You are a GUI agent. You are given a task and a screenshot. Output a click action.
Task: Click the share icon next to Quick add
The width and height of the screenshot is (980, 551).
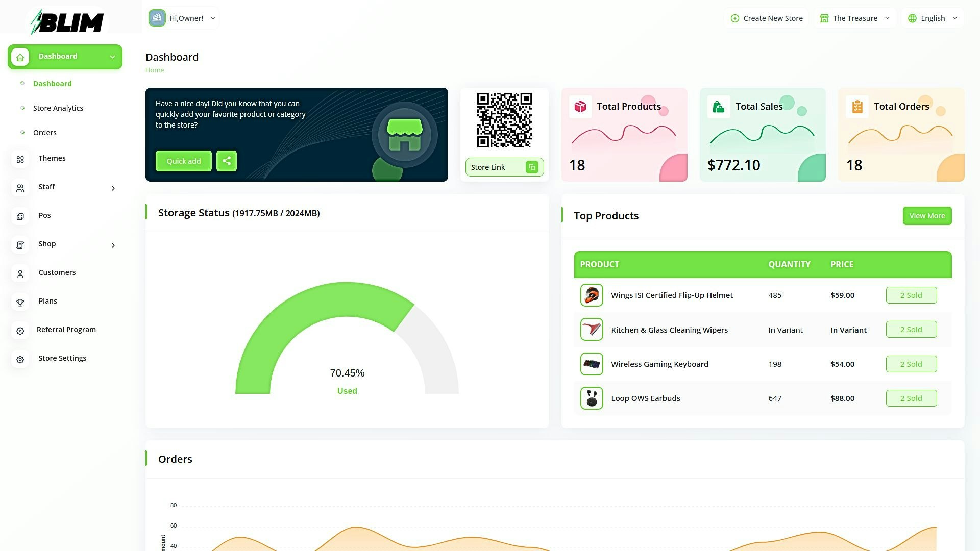(x=227, y=161)
